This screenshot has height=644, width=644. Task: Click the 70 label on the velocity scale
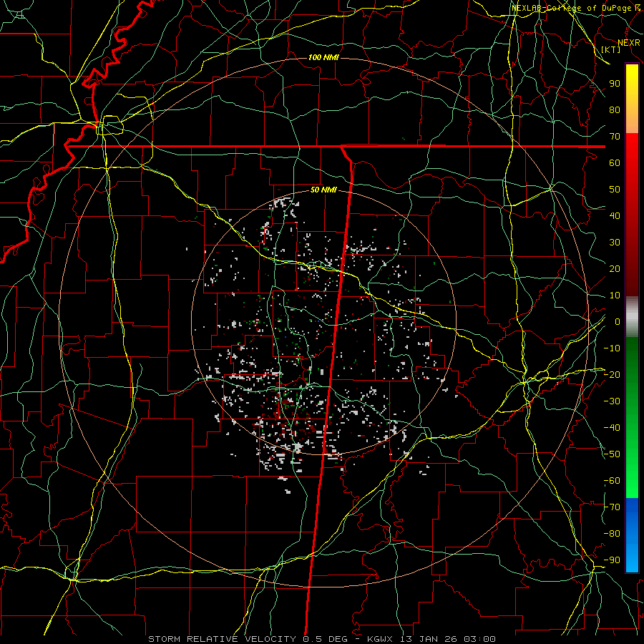coord(615,137)
